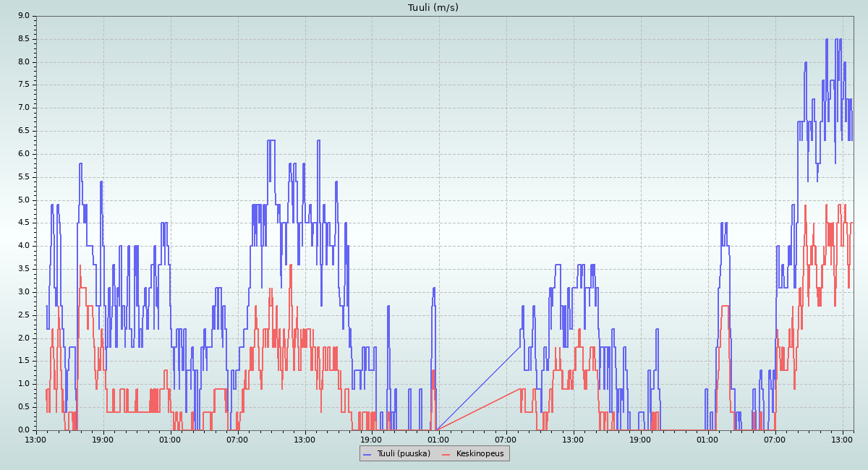Screen dimensions: 868x470
Task: Click the 0.0 label on y-axis
Action: 23,430
